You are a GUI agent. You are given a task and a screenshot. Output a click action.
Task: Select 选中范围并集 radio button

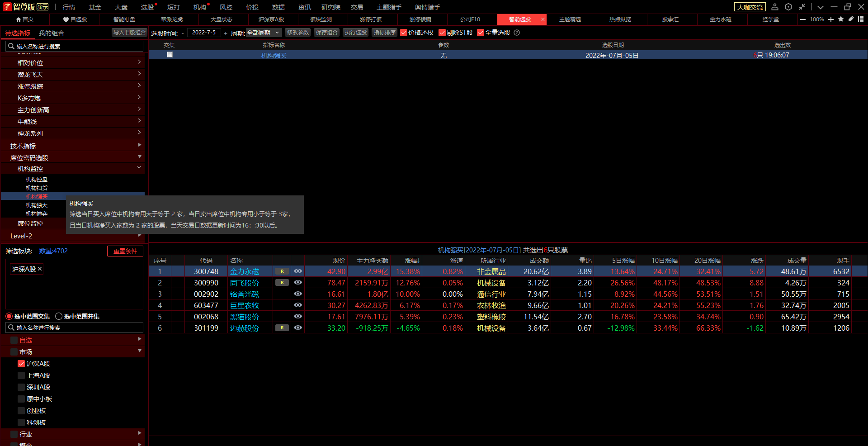(x=59, y=316)
